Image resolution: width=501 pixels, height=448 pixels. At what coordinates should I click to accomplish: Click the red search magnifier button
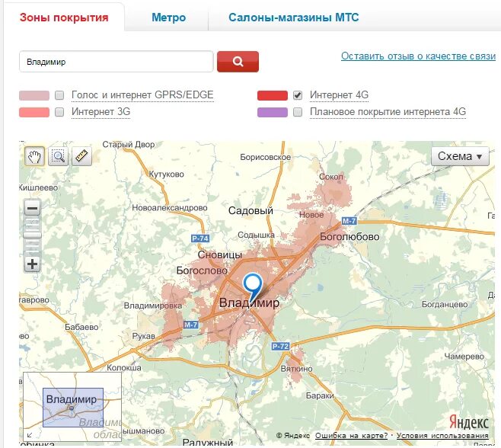pos(238,62)
